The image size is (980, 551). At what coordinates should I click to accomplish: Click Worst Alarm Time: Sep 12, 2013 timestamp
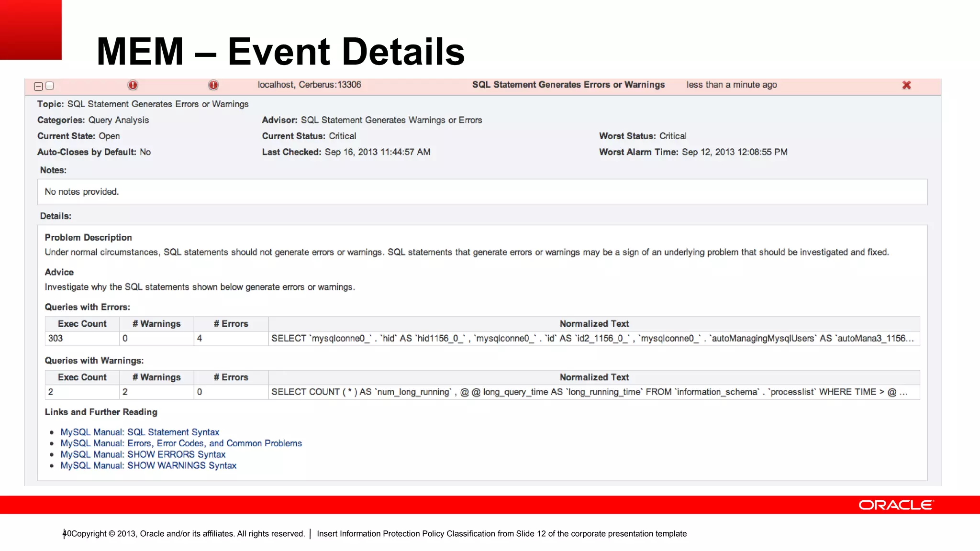click(693, 152)
